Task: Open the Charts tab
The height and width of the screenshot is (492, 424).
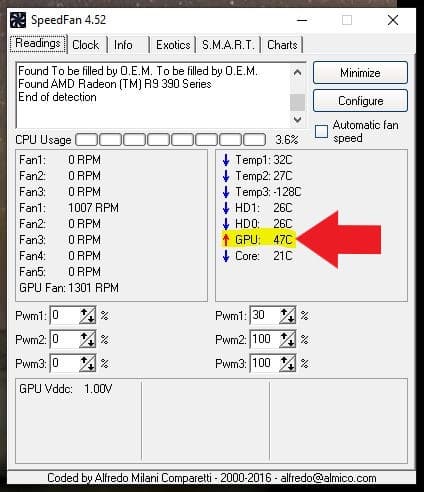Action: click(x=282, y=45)
